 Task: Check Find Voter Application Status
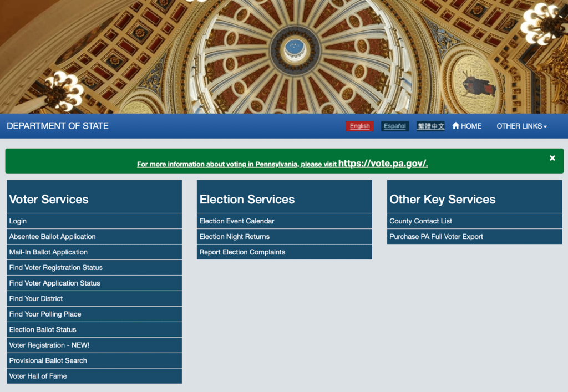coord(54,283)
